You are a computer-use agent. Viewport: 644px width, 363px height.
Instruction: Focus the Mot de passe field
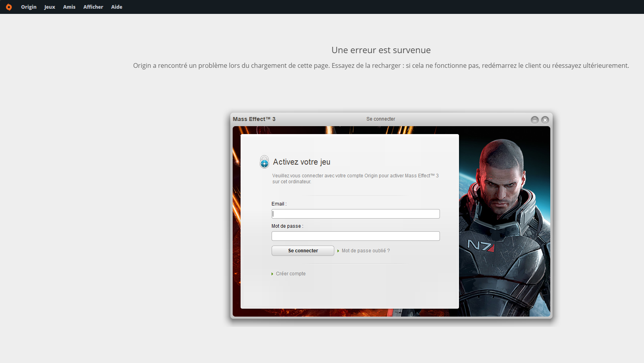pyautogui.click(x=356, y=236)
